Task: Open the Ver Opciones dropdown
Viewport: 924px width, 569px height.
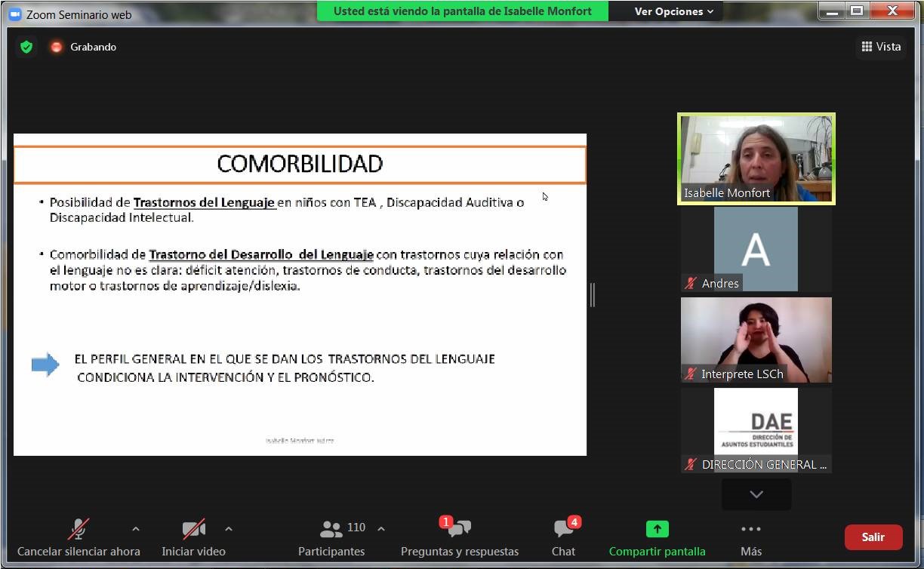Action: point(673,11)
